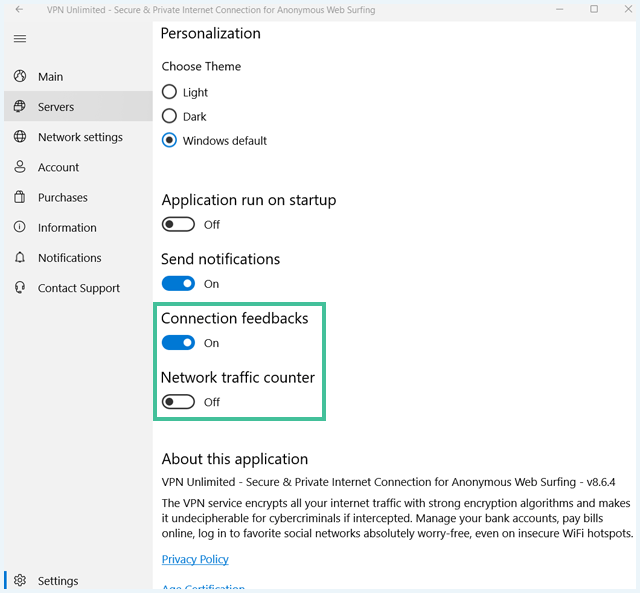Turn off Connection feedbacks toggle
The height and width of the screenshot is (593, 640).
pos(178,342)
